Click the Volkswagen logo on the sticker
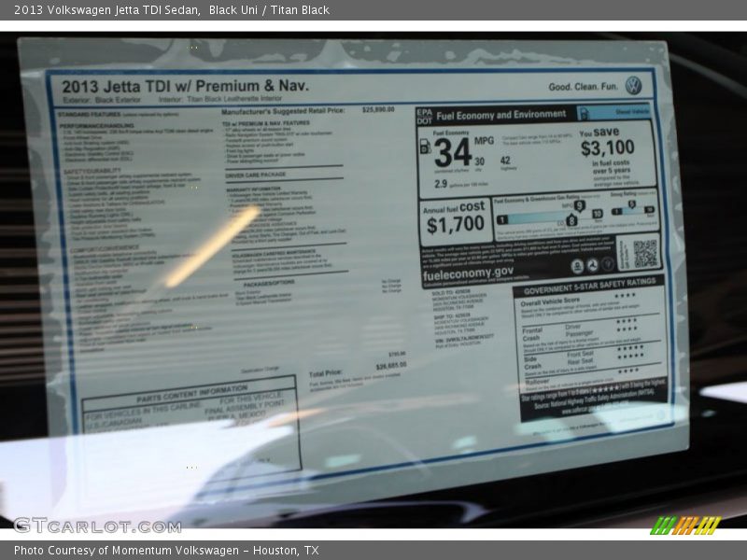 click(x=633, y=86)
